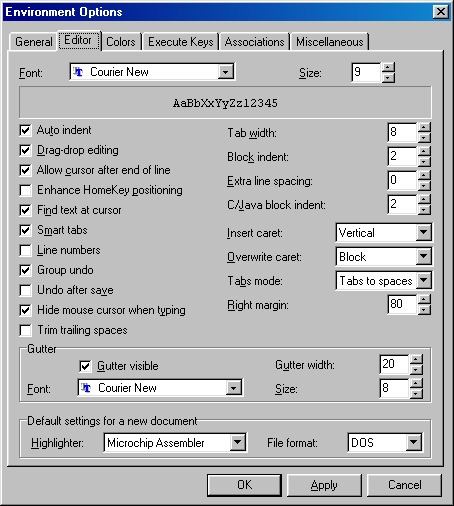Decrease C/Java block indent value
This screenshot has height=506, width=454.
tap(424, 209)
